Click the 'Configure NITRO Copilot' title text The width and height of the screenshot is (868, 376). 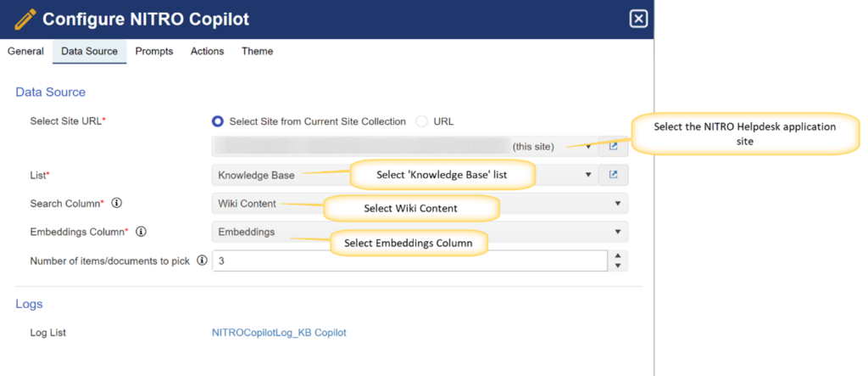pyautogui.click(x=146, y=20)
